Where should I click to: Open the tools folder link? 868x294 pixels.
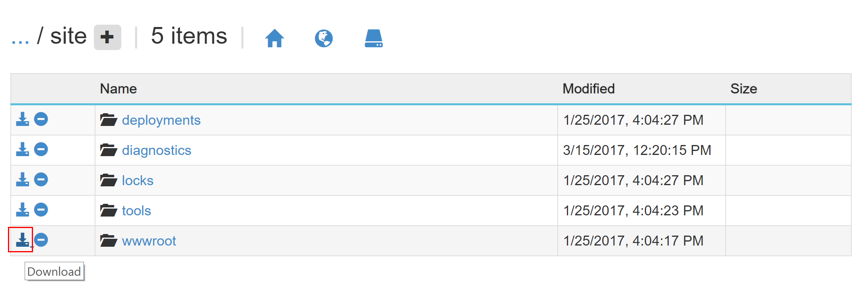click(136, 211)
